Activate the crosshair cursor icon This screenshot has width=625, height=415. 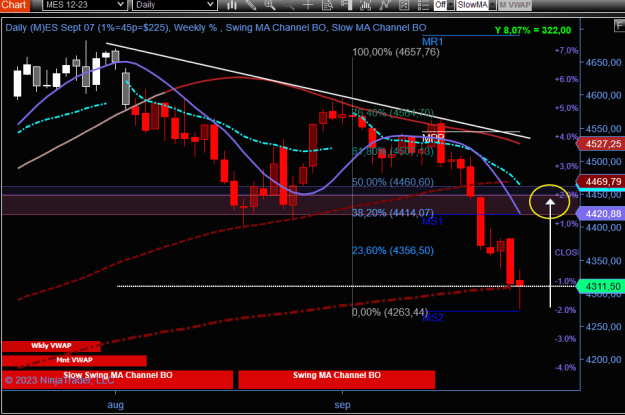click(x=308, y=5)
